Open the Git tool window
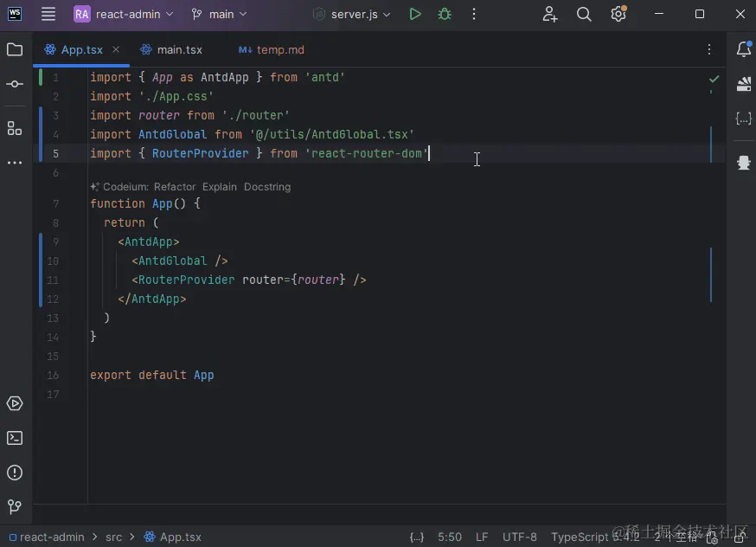756x547 pixels. pyautogui.click(x=15, y=506)
